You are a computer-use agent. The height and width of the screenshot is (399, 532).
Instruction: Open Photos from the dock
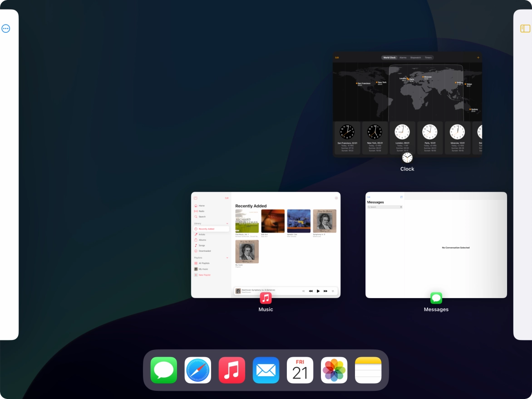(x=334, y=369)
